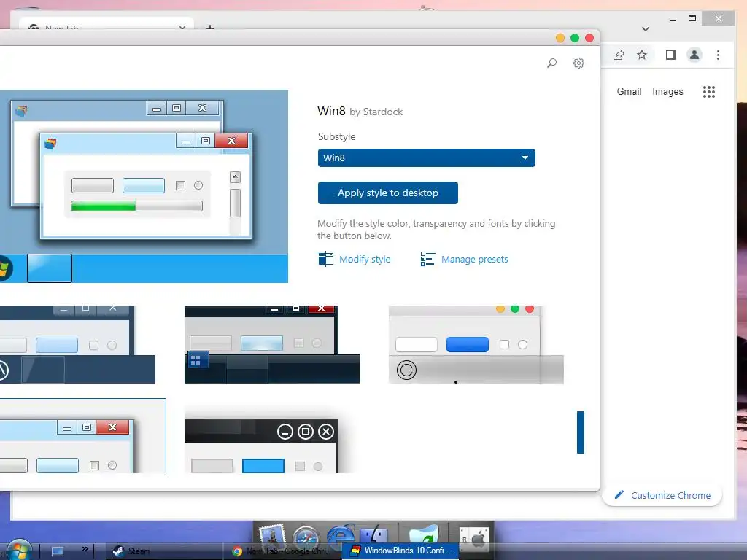The width and height of the screenshot is (747, 560).
Task: Open the Substyle Win8 dropdown
Action: (426, 157)
